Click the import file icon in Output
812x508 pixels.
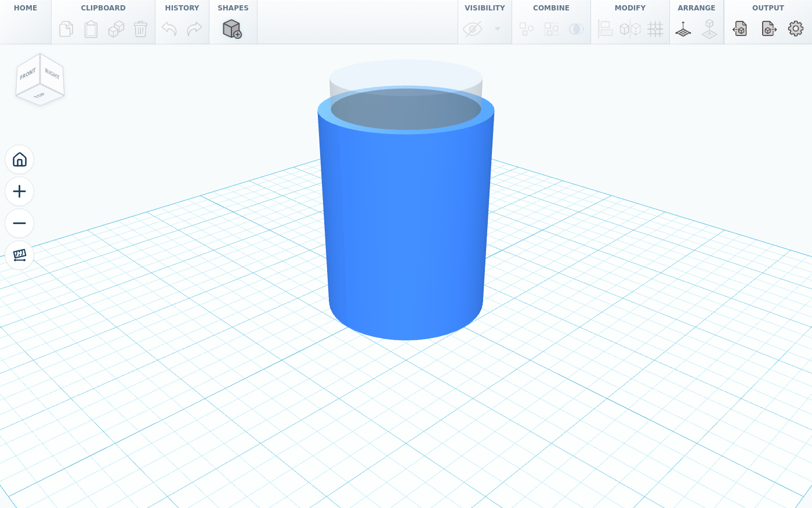[x=740, y=29]
